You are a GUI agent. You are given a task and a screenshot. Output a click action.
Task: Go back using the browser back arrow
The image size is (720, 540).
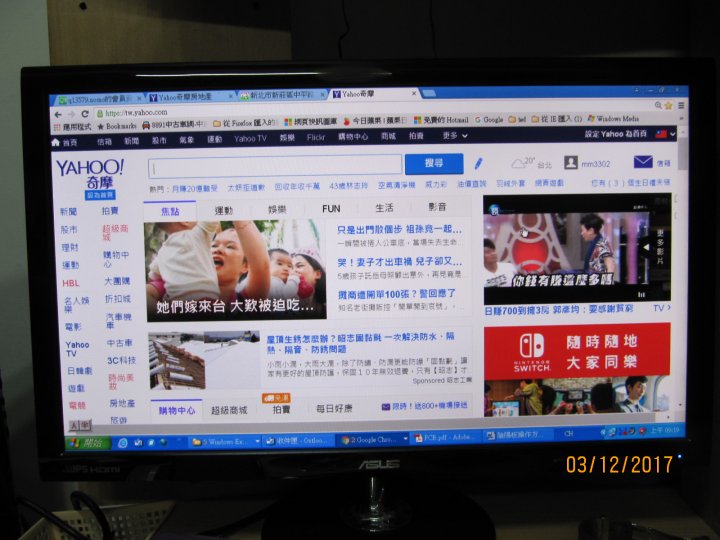(x=58, y=114)
